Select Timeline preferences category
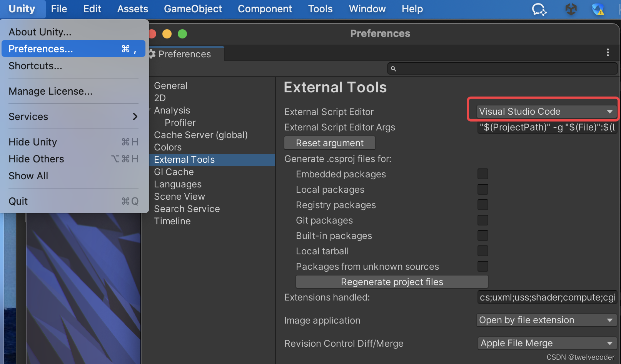621x364 pixels. click(x=172, y=221)
